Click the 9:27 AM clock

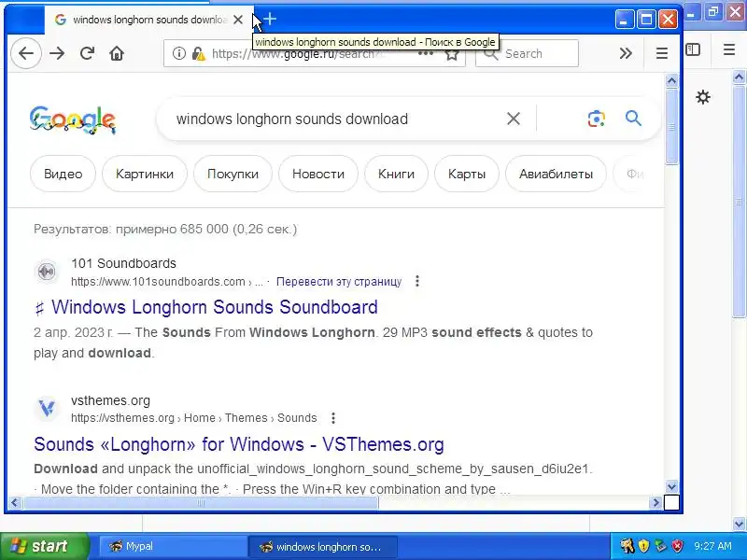pyautogui.click(x=712, y=546)
